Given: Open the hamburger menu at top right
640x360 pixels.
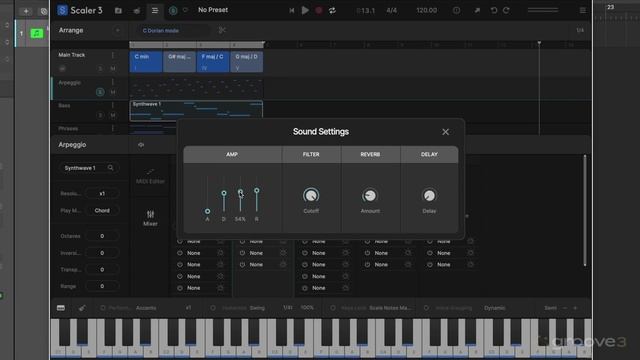Looking at the screenshot, I should [582, 10].
